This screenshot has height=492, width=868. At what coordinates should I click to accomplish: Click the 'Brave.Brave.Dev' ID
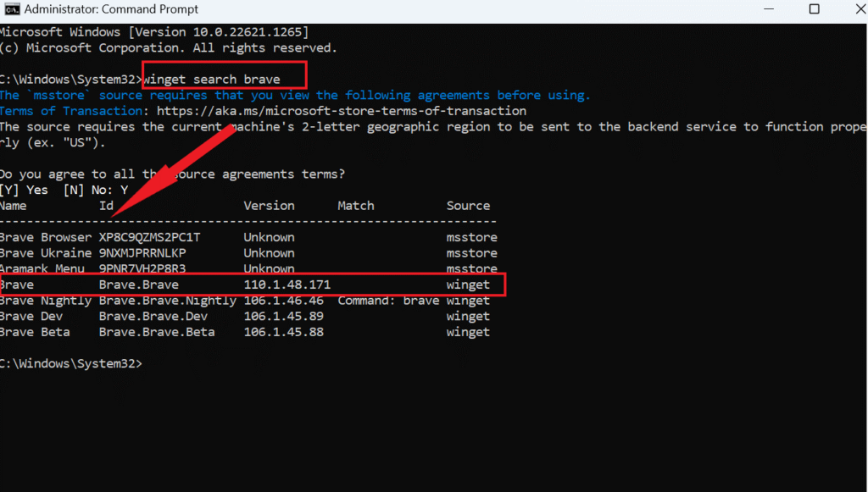click(x=153, y=316)
